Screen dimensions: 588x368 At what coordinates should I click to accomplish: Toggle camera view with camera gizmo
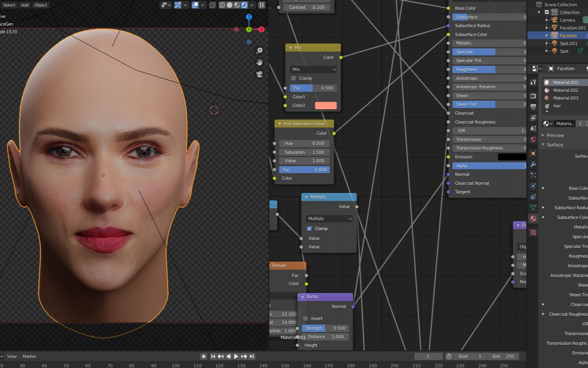260,74
